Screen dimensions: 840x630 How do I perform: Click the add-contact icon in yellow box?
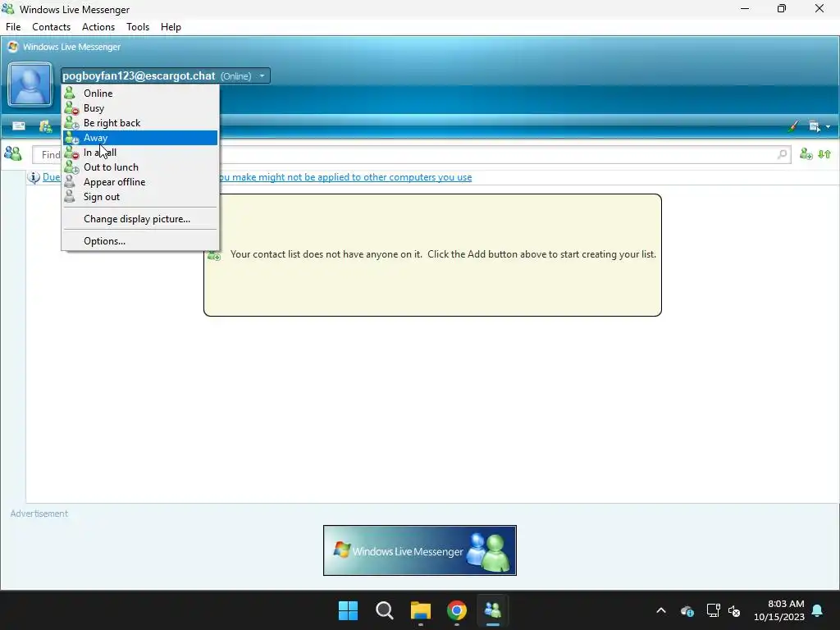(x=214, y=255)
